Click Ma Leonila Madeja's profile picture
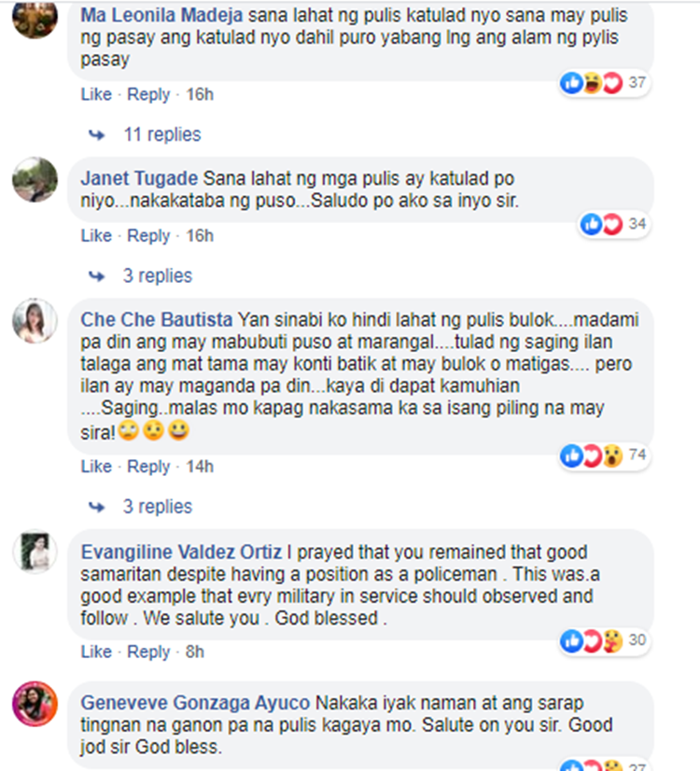The image size is (700, 771). [x=35, y=17]
